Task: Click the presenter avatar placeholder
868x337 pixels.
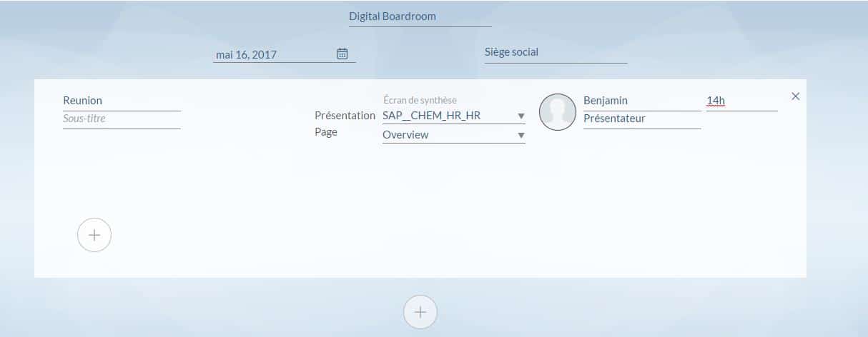Action: point(558,112)
